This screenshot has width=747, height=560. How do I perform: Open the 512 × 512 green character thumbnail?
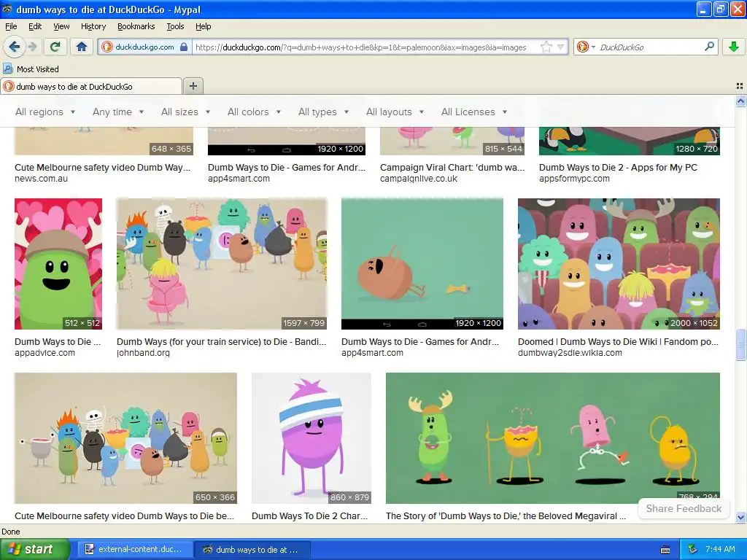tap(58, 264)
